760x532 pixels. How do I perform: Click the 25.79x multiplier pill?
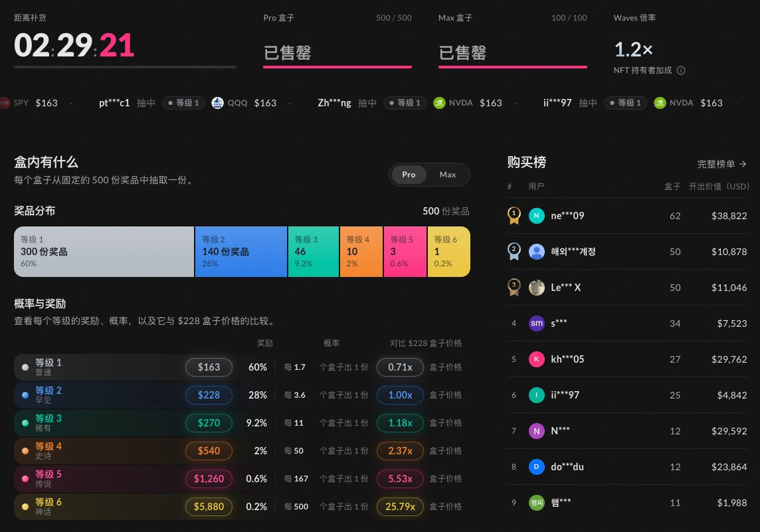pos(401,506)
